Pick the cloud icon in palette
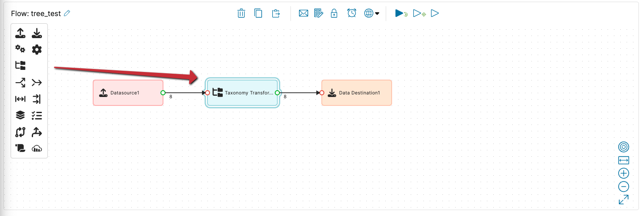 tap(37, 148)
